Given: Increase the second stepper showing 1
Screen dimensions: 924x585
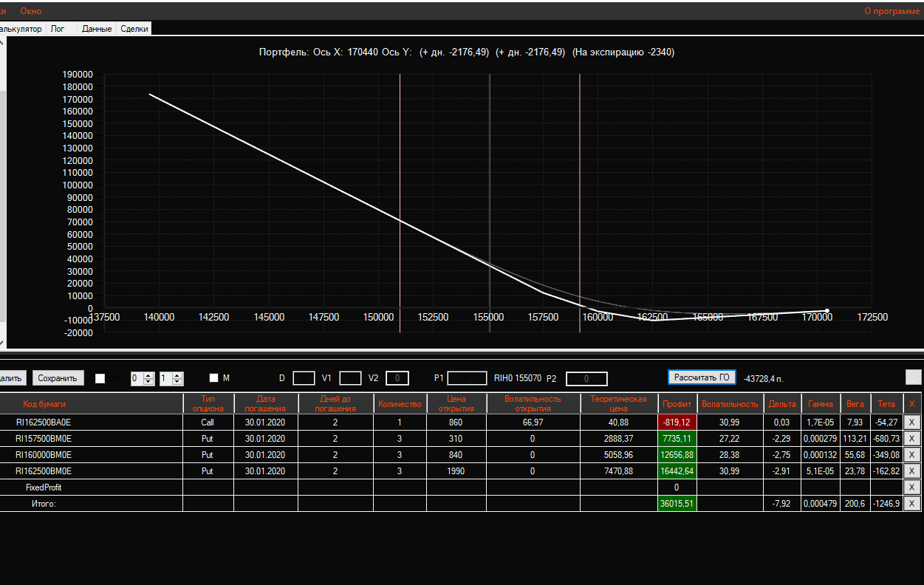Looking at the screenshot, I should (x=177, y=375).
